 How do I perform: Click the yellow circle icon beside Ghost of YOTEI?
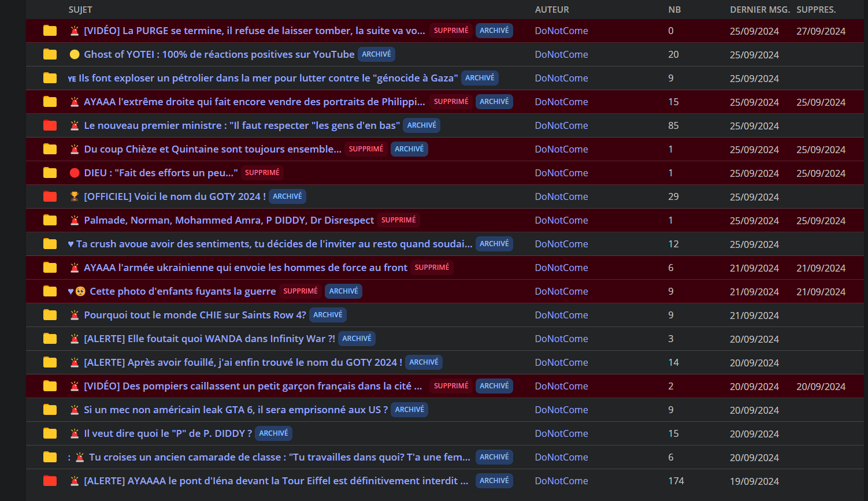click(75, 54)
